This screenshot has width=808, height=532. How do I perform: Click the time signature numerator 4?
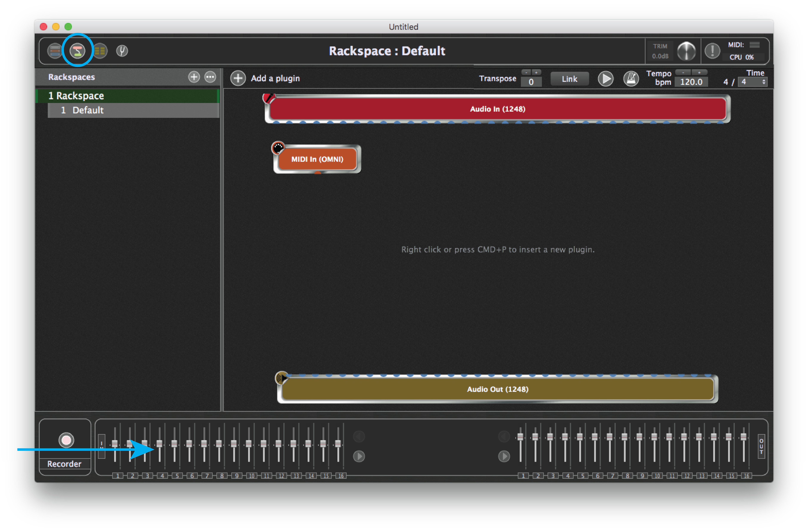point(726,82)
